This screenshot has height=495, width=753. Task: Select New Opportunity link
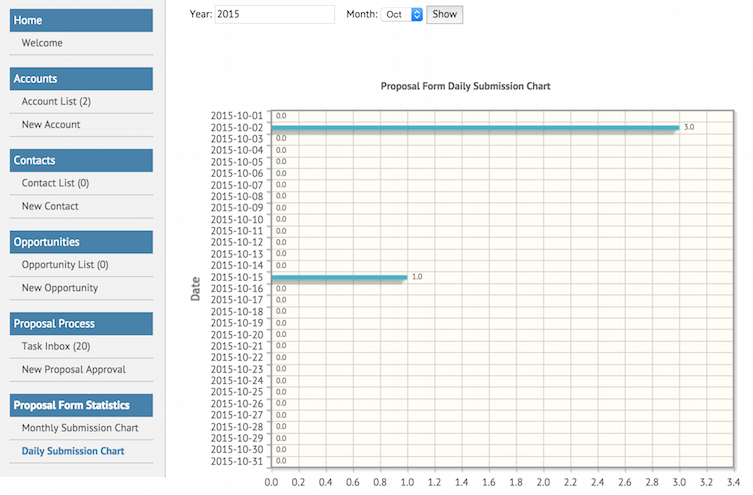click(60, 288)
